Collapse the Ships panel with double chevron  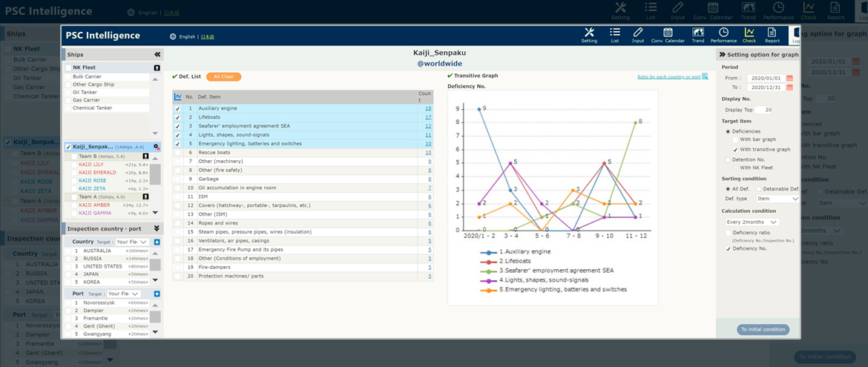[157, 55]
